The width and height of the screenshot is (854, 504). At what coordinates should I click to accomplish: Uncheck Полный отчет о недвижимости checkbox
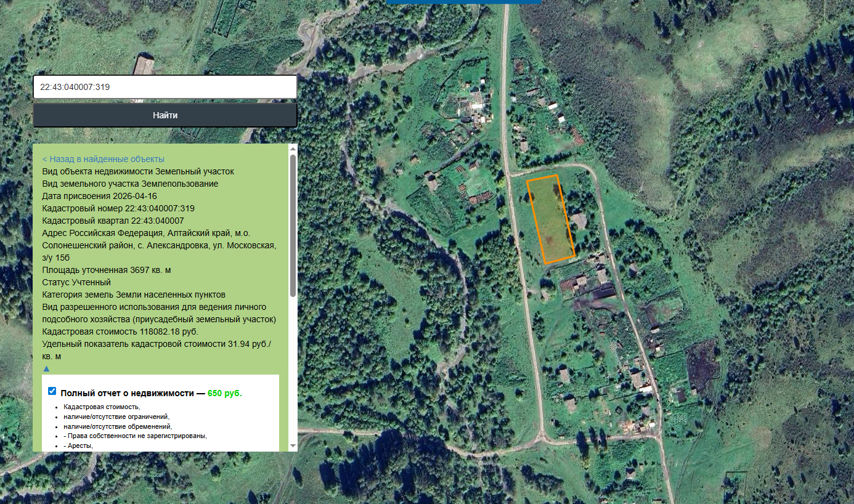pos(52,391)
